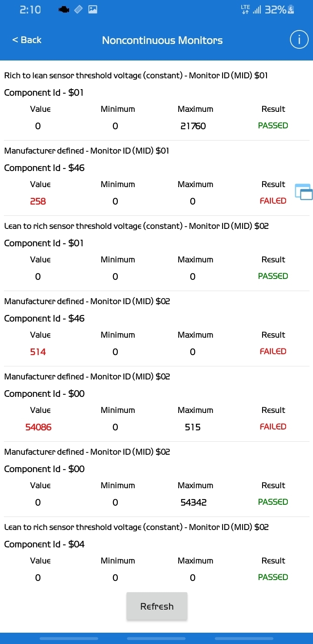
Task: Tap the info icon in the header
Action: point(299,40)
